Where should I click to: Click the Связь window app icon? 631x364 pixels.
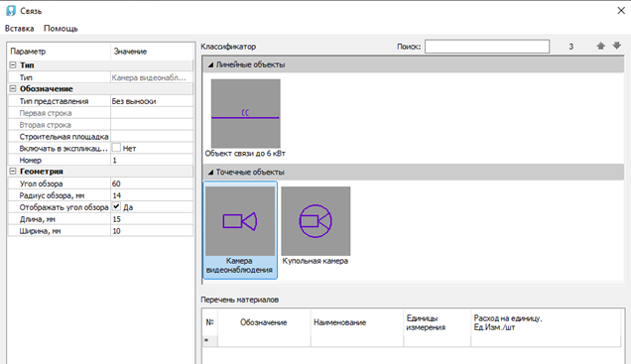tap(11, 11)
